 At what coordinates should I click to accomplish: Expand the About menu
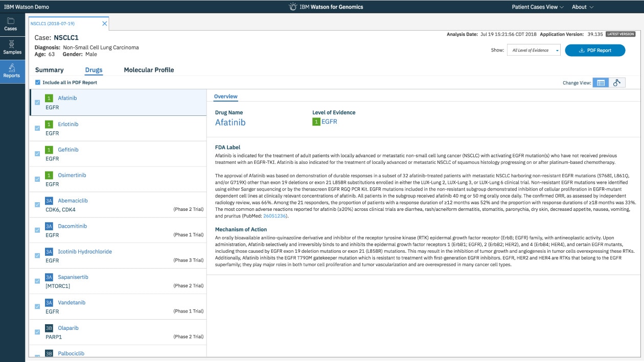583,7
